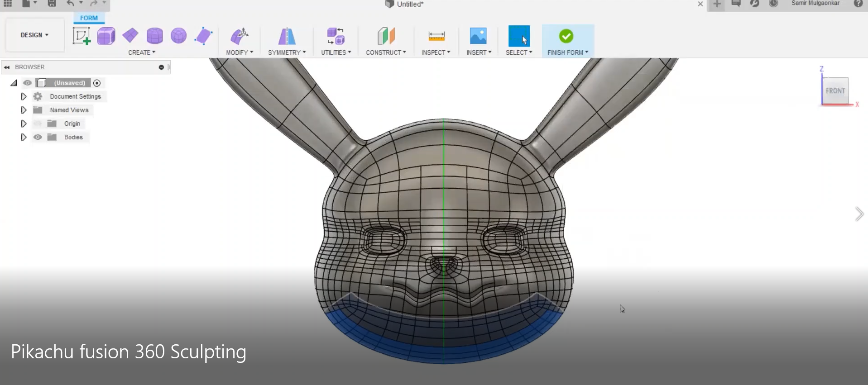This screenshot has width=868, height=385.
Task: Collapse the Browser panel with double arrows
Action: click(7, 67)
